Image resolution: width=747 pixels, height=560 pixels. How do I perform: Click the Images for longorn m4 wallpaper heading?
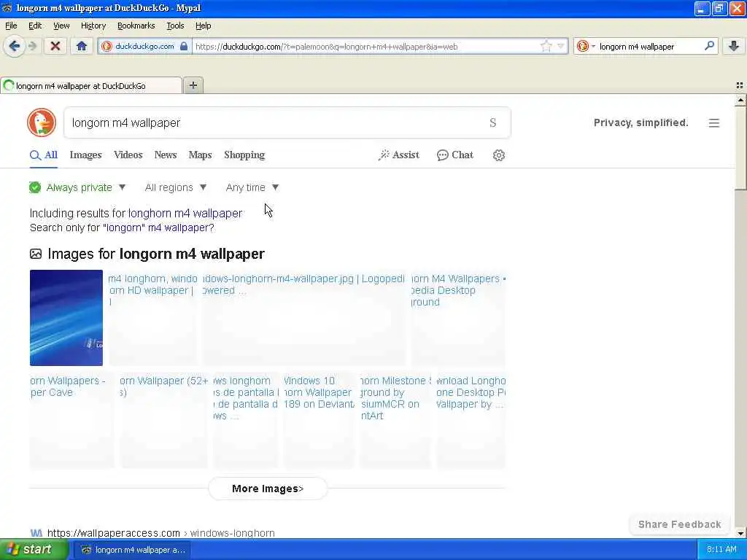[x=156, y=254]
